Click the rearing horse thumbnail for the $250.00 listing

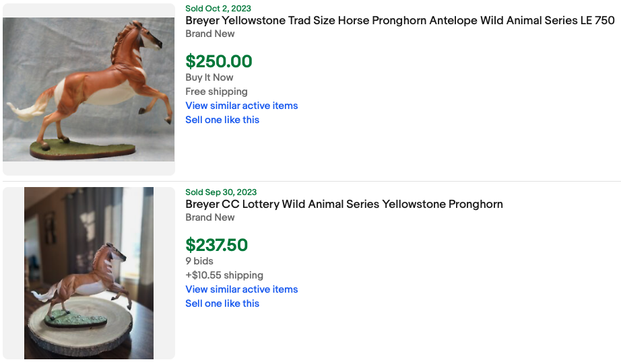coord(88,89)
